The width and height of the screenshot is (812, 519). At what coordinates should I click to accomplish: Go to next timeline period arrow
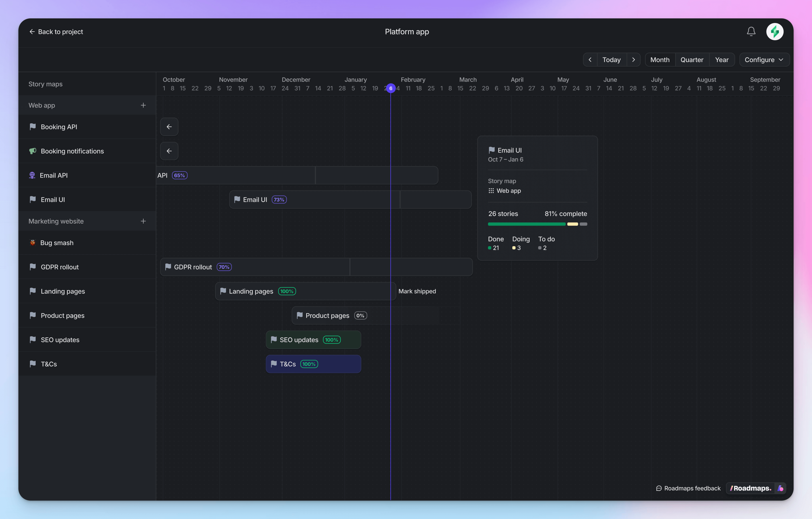633,60
